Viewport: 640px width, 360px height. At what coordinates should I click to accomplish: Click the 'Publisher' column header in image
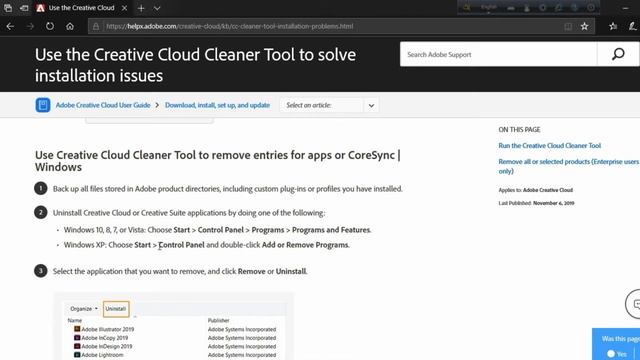pos(219,320)
